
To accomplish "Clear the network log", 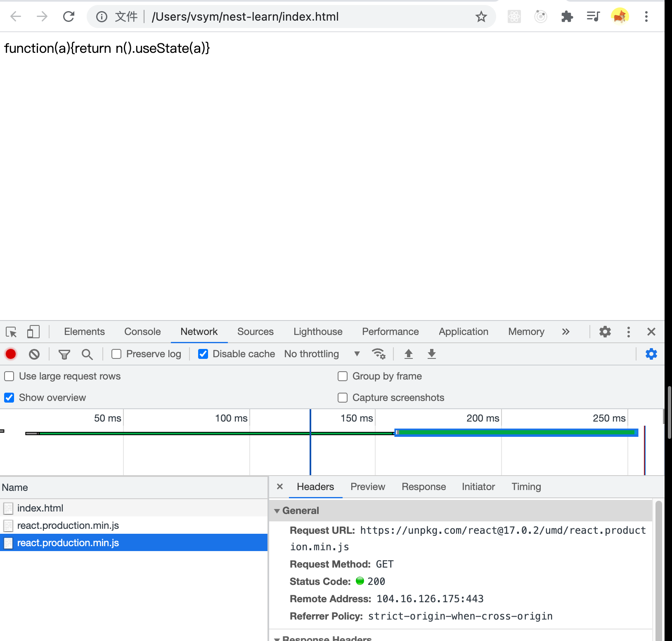I will pyautogui.click(x=34, y=354).
